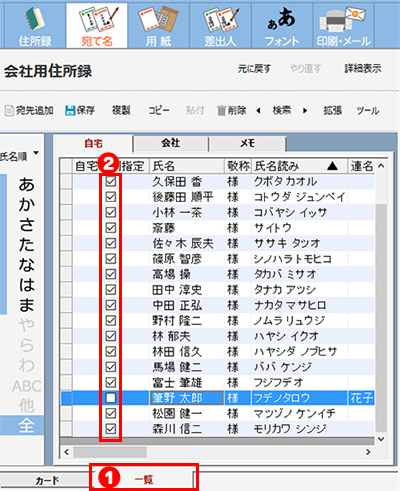Select name cell 林田 信久

[x=187, y=351]
